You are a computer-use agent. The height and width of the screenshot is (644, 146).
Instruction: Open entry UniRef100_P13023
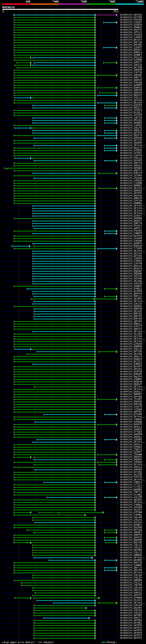(x=131, y=601)
